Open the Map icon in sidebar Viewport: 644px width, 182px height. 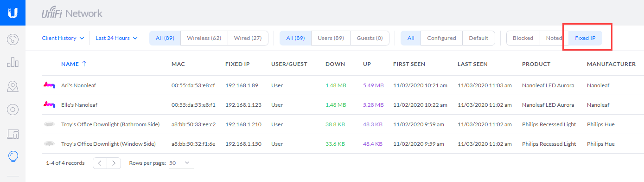(13, 86)
